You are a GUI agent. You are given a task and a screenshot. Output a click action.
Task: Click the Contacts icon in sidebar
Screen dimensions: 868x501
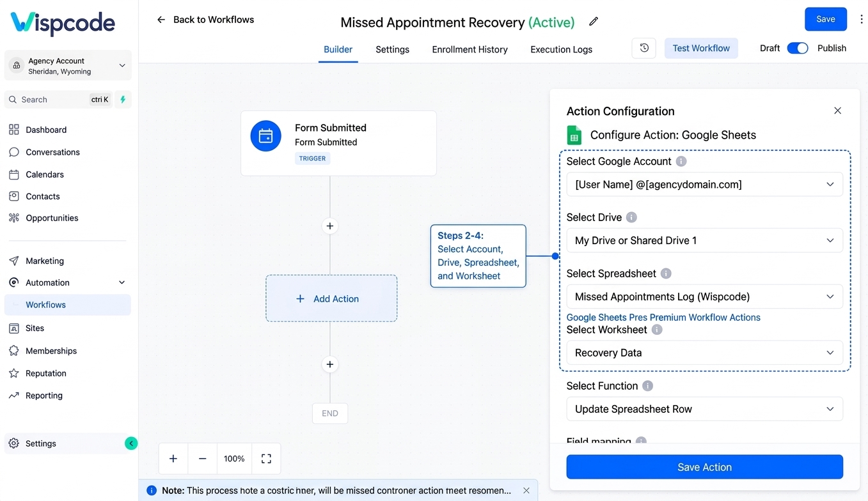click(x=14, y=196)
